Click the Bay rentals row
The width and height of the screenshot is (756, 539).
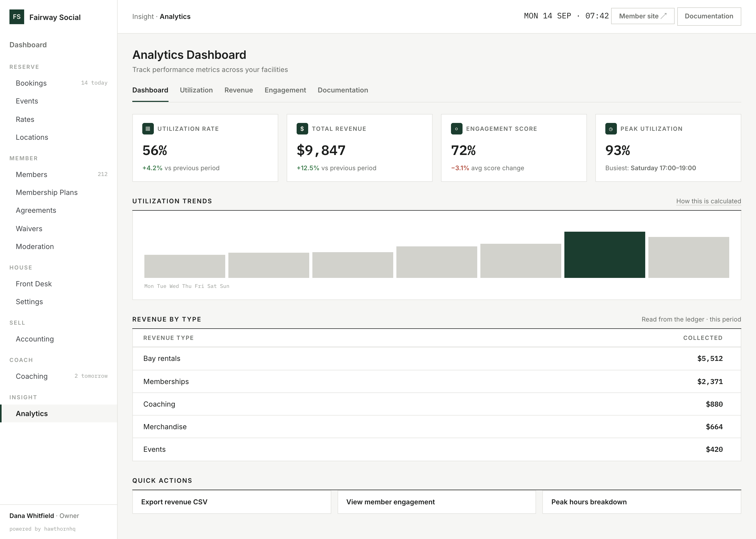point(436,359)
